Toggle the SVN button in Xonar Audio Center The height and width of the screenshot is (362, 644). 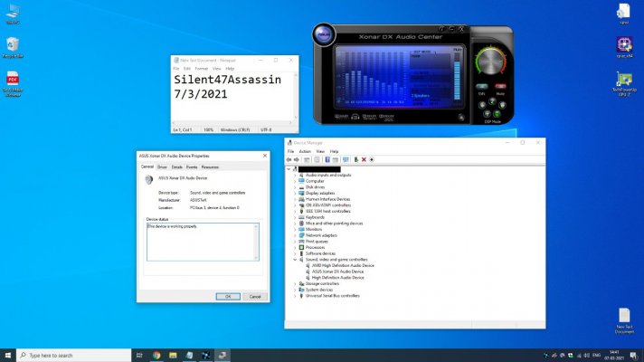pos(482,87)
